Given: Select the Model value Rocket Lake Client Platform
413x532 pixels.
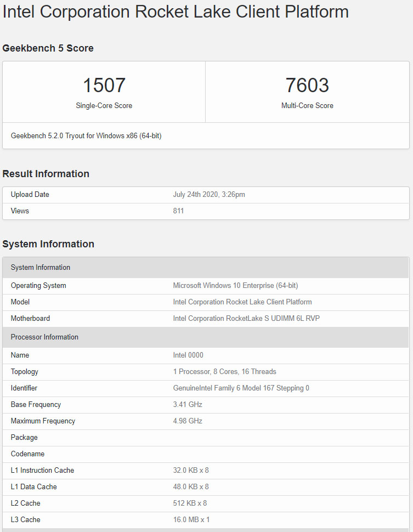Looking at the screenshot, I should click(242, 302).
